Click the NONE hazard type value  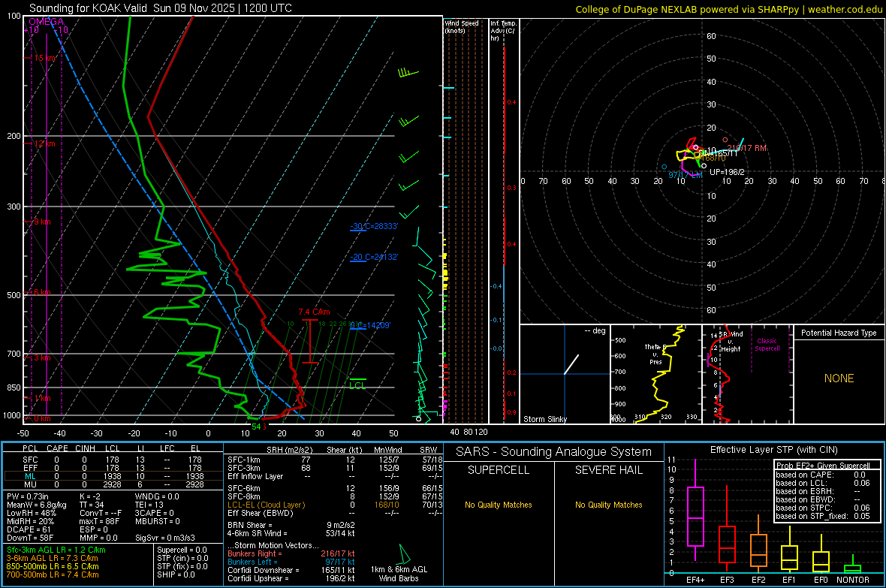(x=839, y=378)
